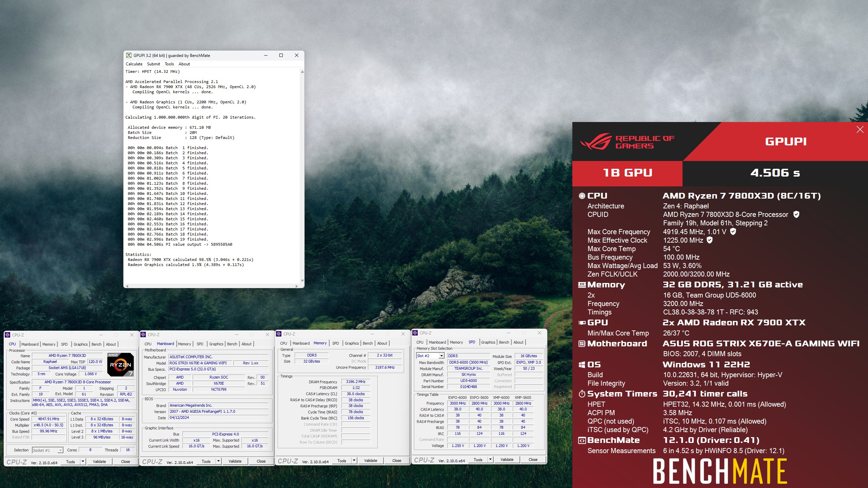Screen dimensions: 868x488
Task: Open About tab in SPD CPU-Z window
Action: (518, 342)
